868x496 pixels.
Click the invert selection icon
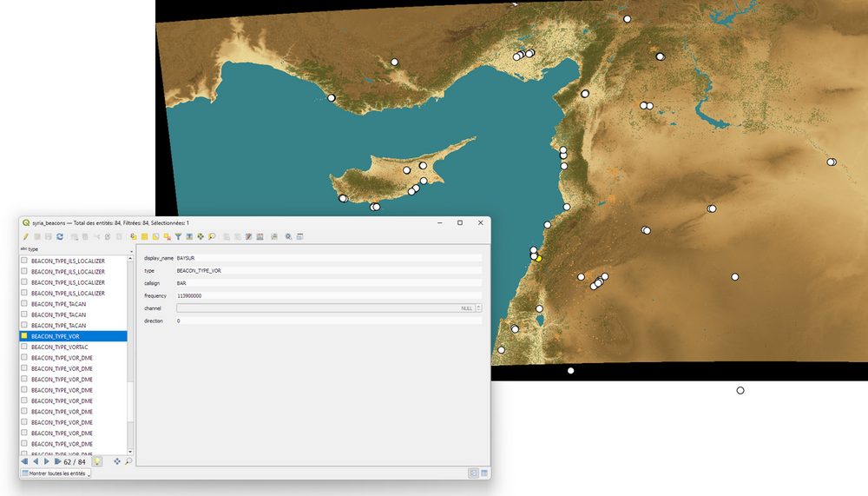click(x=155, y=236)
